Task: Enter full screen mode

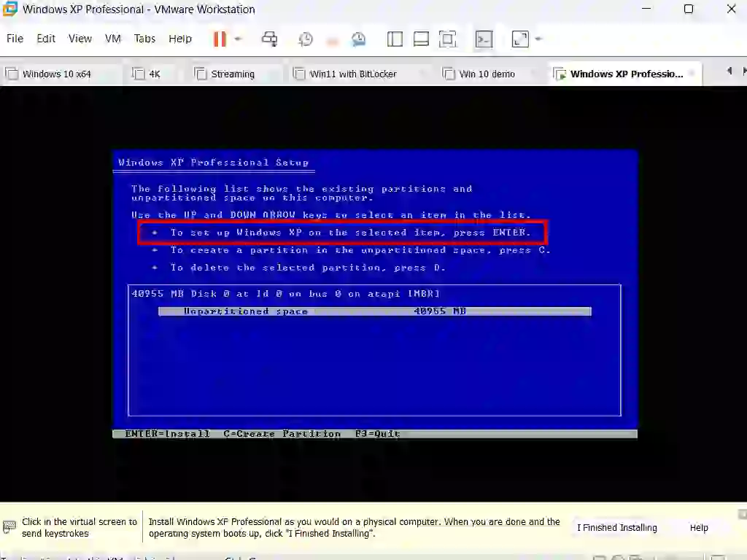Action: point(448,39)
